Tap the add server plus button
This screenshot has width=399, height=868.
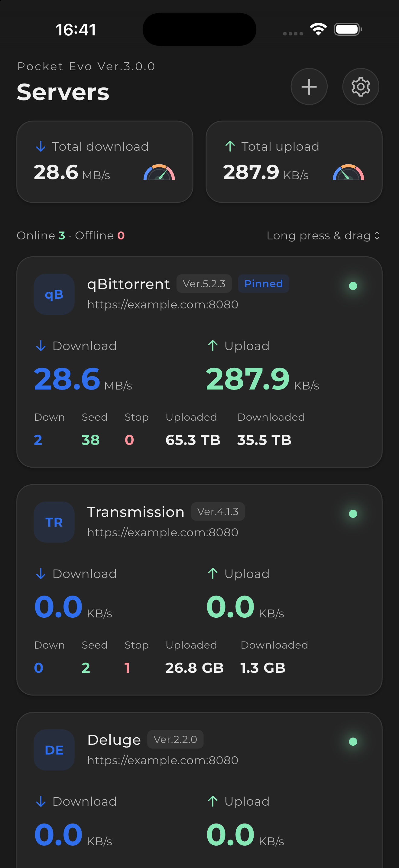tap(309, 87)
